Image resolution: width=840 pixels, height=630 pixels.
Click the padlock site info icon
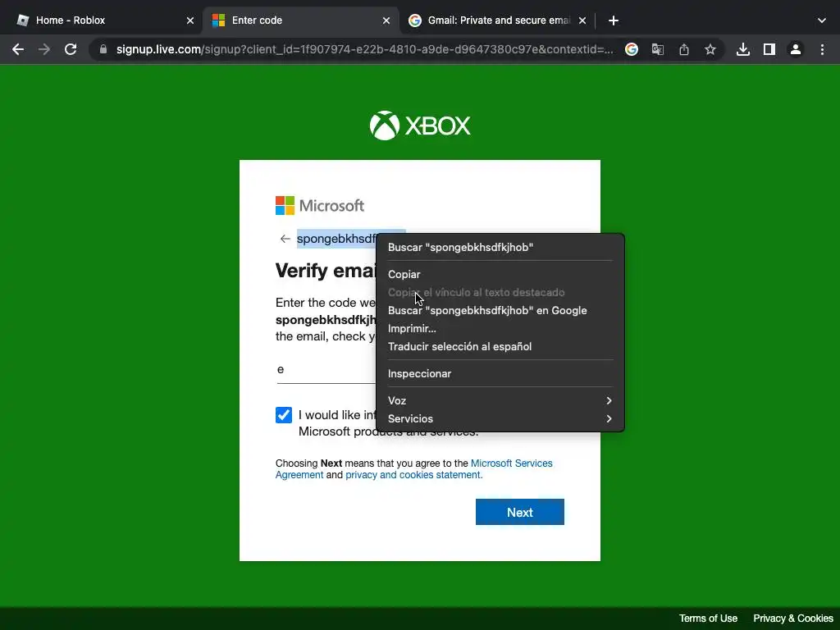[x=103, y=50]
